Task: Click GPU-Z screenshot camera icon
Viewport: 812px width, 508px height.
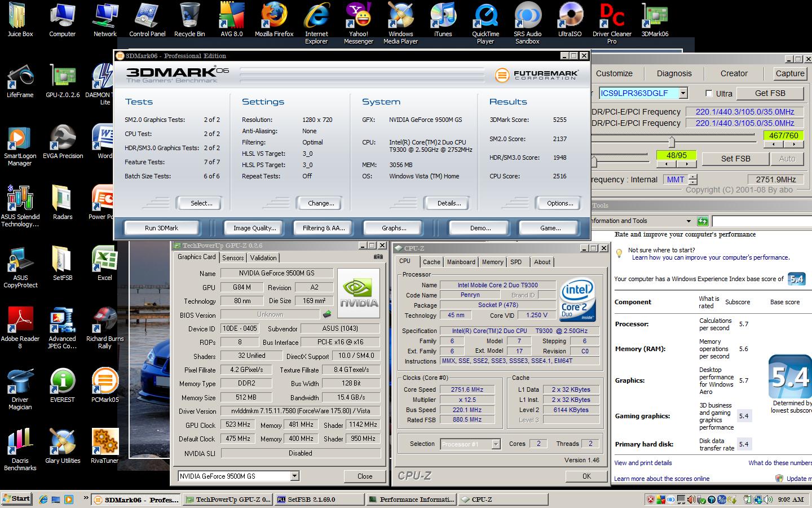Action: pyautogui.click(x=378, y=257)
